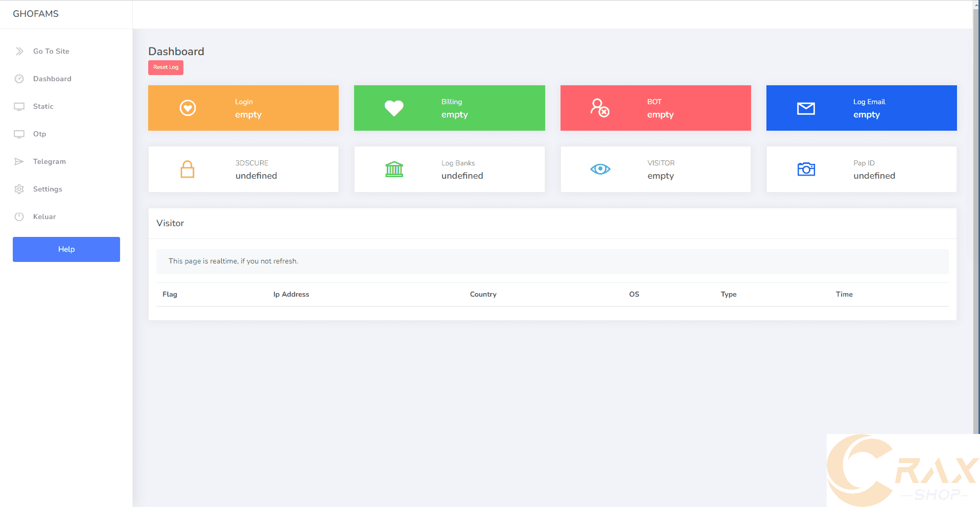Click the Time column header
This screenshot has width=980, height=507.
844,294
